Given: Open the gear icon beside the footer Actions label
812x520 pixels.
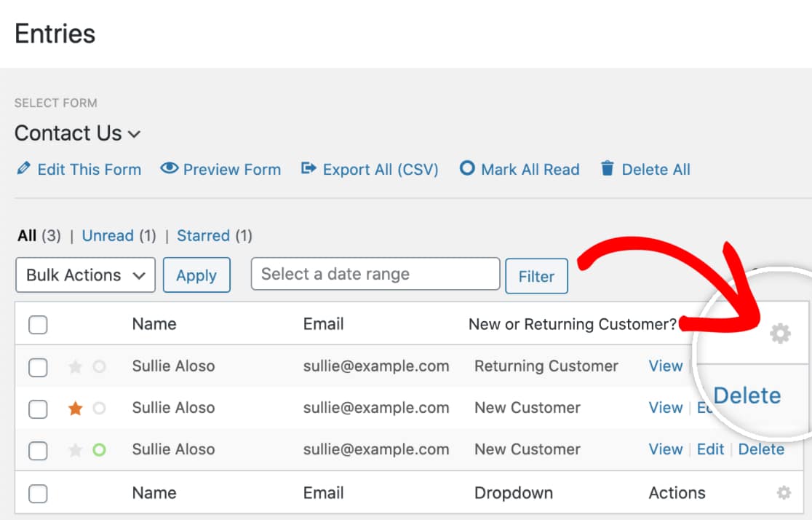Looking at the screenshot, I should point(784,492).
